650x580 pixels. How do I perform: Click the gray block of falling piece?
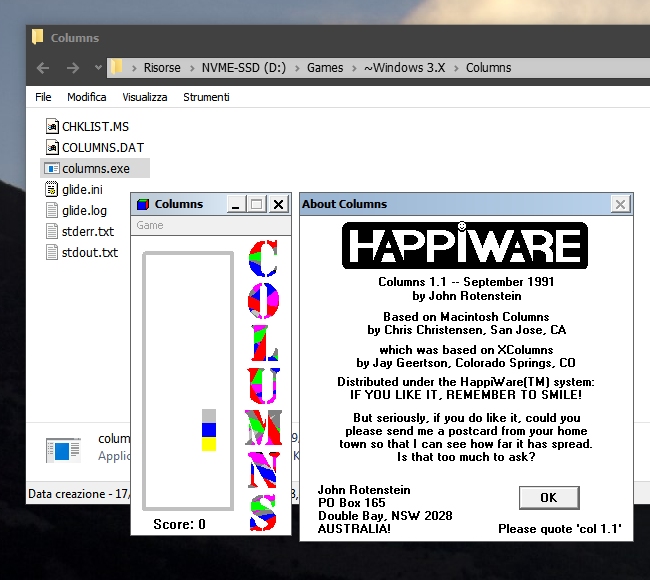[209, 416]
